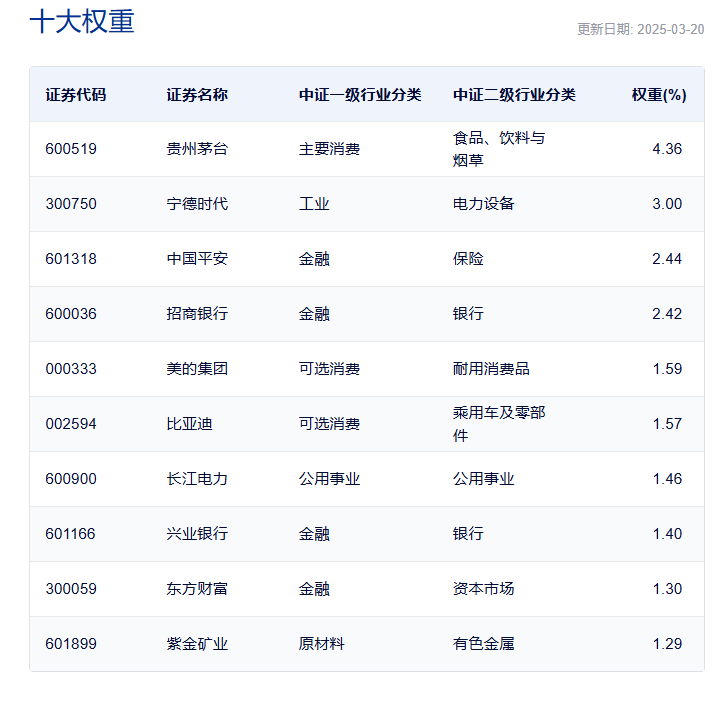Screen dimensions: 724x716
Task: Click the 资本市场 cell
Action: click(483, 588)
